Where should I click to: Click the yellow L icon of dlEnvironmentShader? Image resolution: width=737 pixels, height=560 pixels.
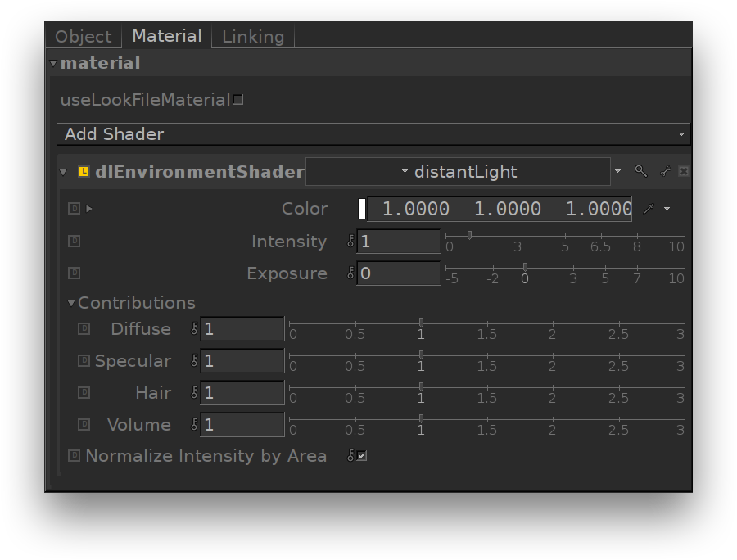click(84, 172)
